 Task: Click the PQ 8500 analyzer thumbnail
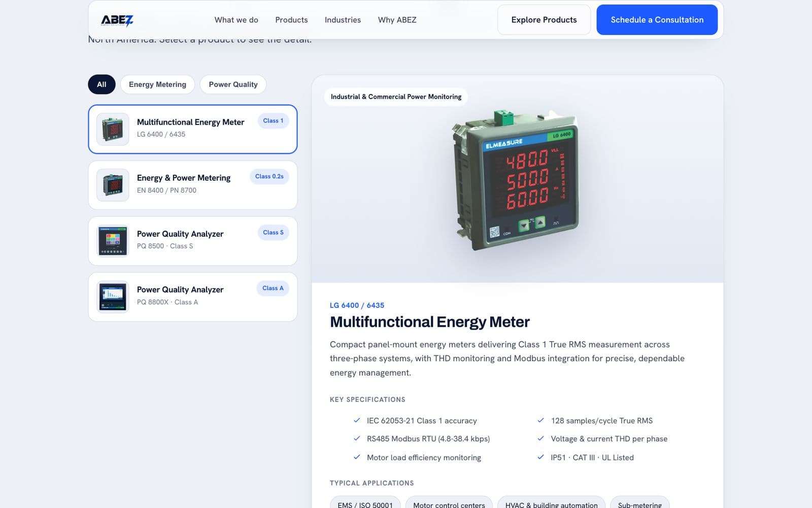click(x=113, y=241)
